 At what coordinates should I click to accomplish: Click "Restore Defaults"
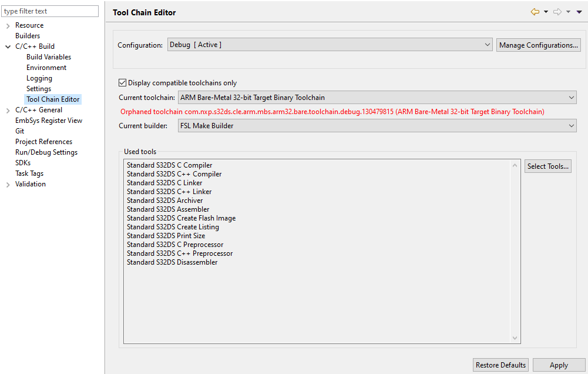(500, 365)
